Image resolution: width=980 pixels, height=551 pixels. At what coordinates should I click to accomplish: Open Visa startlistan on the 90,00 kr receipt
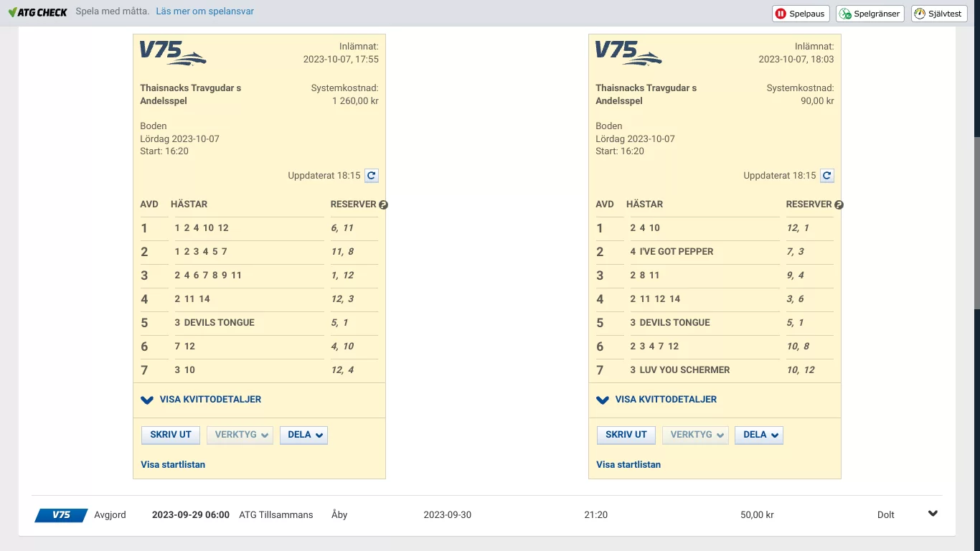628,465
